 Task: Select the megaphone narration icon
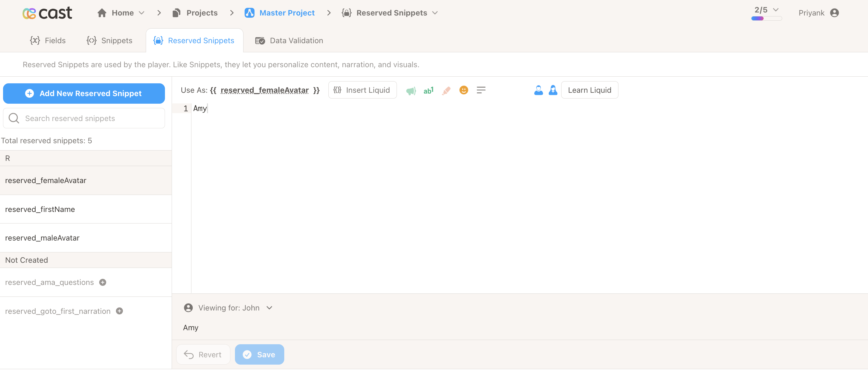tap(411, 90)
